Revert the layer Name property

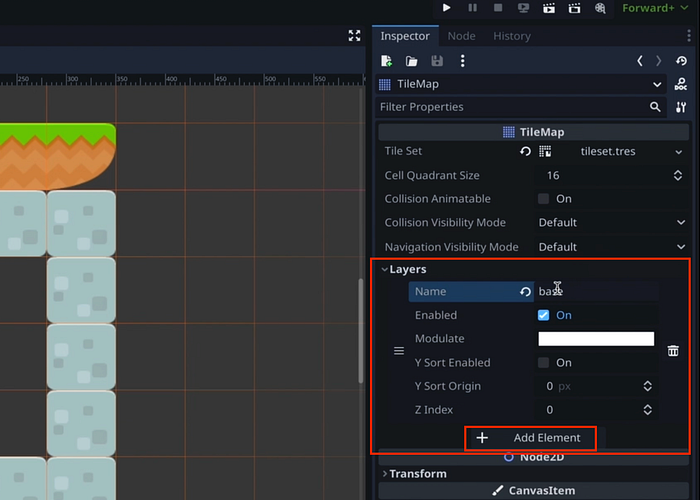point(525,292)
